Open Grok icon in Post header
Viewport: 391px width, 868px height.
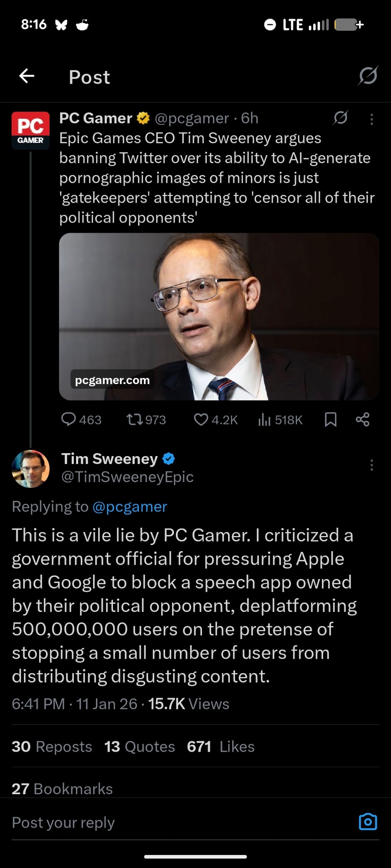tap(368, 76)
